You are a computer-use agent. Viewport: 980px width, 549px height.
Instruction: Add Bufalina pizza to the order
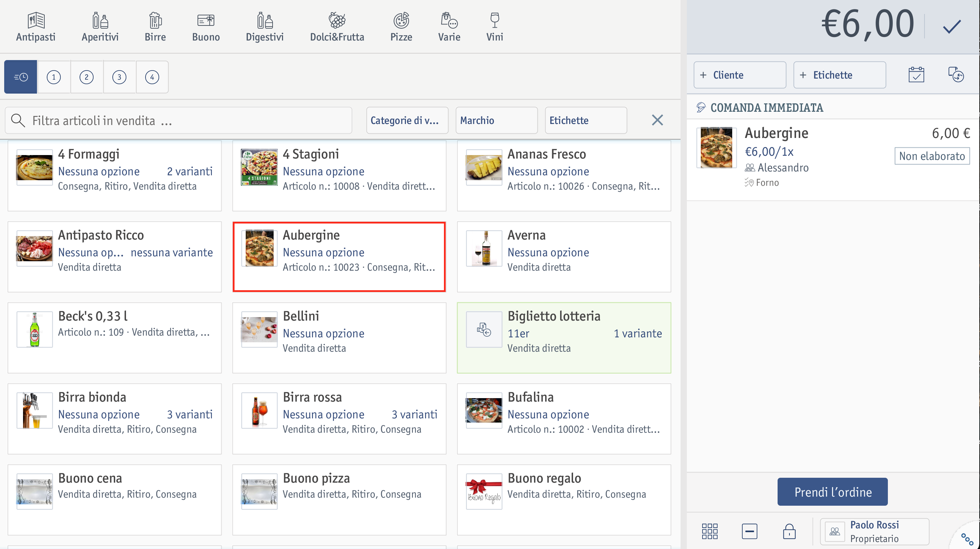564,419
